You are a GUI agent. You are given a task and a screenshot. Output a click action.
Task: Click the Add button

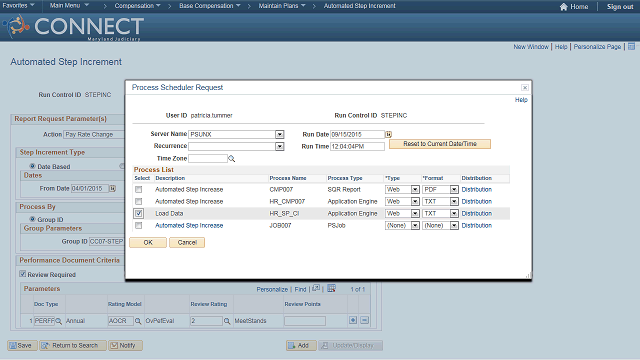pos(301,345)
